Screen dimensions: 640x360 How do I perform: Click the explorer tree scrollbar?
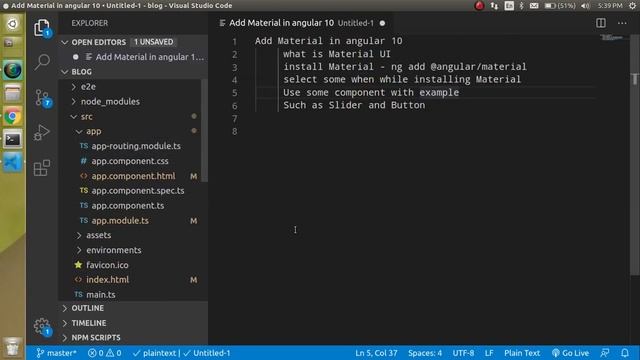(204, 131)
